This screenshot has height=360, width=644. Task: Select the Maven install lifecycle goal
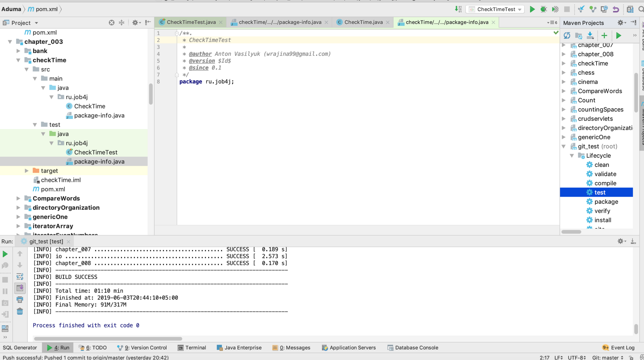pos(603,220)
